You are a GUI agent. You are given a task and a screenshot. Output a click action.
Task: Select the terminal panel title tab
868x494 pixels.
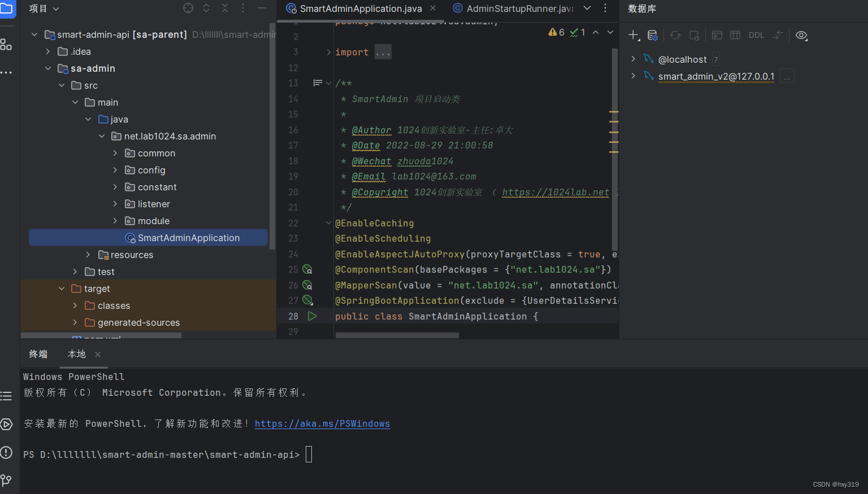[x=38, y=354]
